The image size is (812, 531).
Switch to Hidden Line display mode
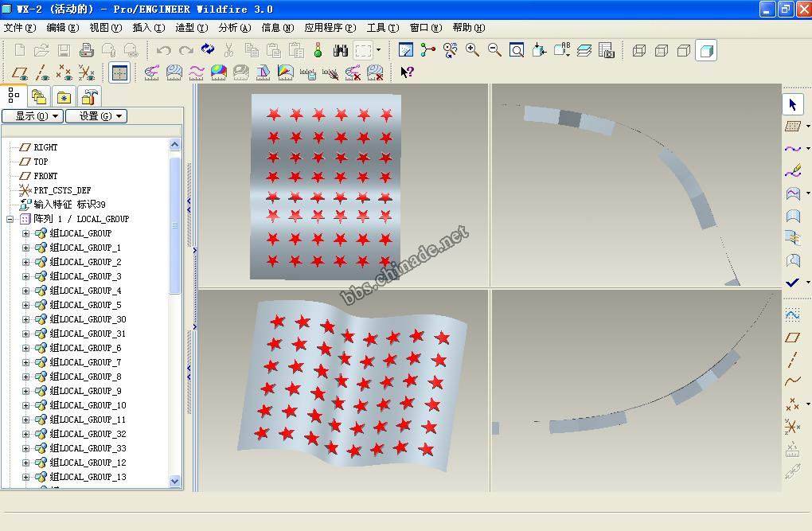pyautogui.click(x=662, y=50)
